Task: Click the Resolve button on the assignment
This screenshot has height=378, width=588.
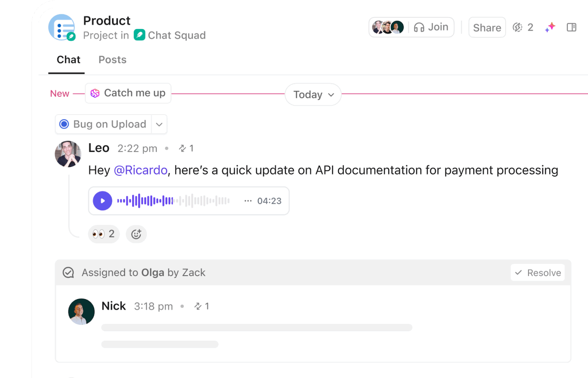Action: [x=538, y=272]
